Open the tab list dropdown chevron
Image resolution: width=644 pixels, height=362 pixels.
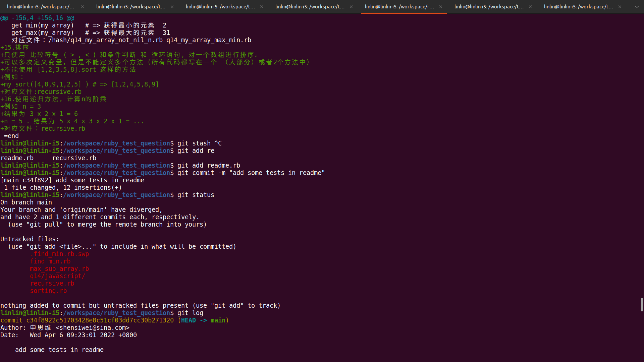click(637, 7)
